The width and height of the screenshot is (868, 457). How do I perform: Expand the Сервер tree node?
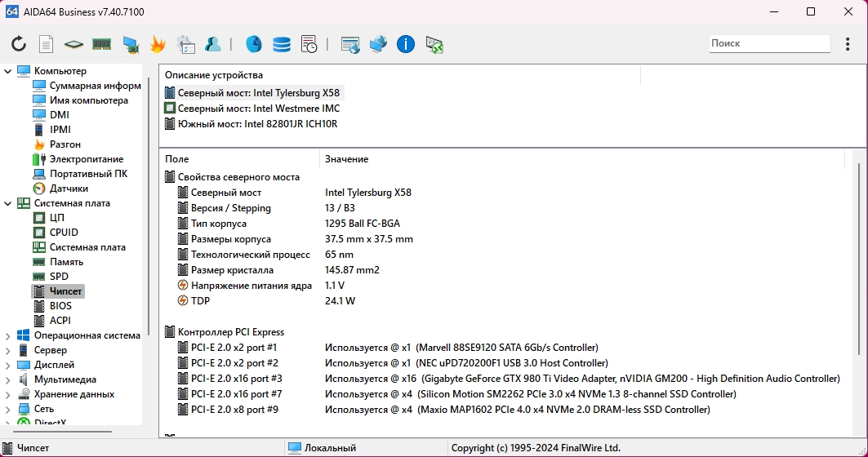click(x=7, y=350)
